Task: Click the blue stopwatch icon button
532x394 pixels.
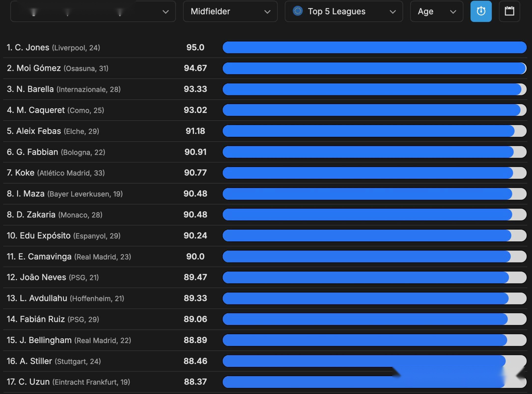Action: coord(481,11)
